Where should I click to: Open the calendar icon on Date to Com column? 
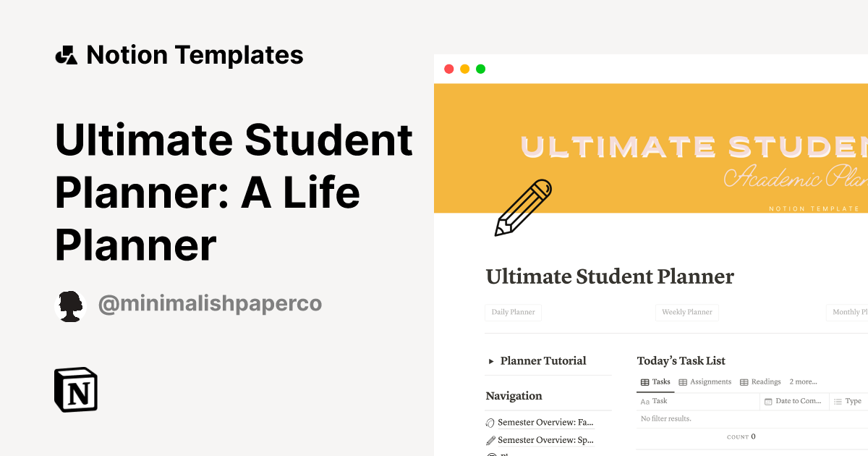(769, 401)
